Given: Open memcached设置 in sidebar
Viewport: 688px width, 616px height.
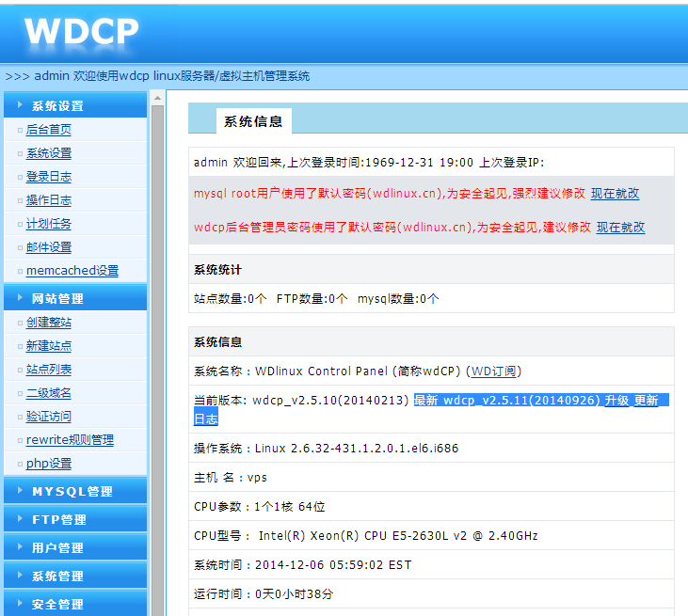Looking at the screenshot, I should (x=72, y=271).
